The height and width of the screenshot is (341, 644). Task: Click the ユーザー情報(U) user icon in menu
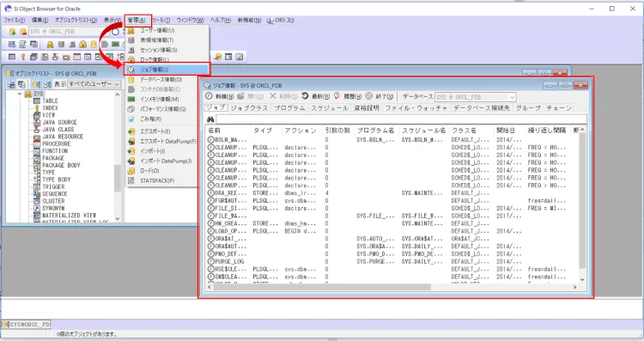coord(131,30)
